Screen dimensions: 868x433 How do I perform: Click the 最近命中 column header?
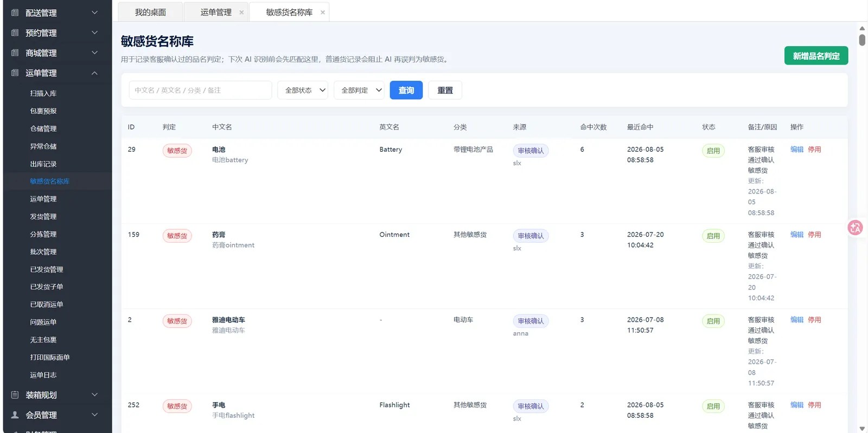[x=640, y=127]
